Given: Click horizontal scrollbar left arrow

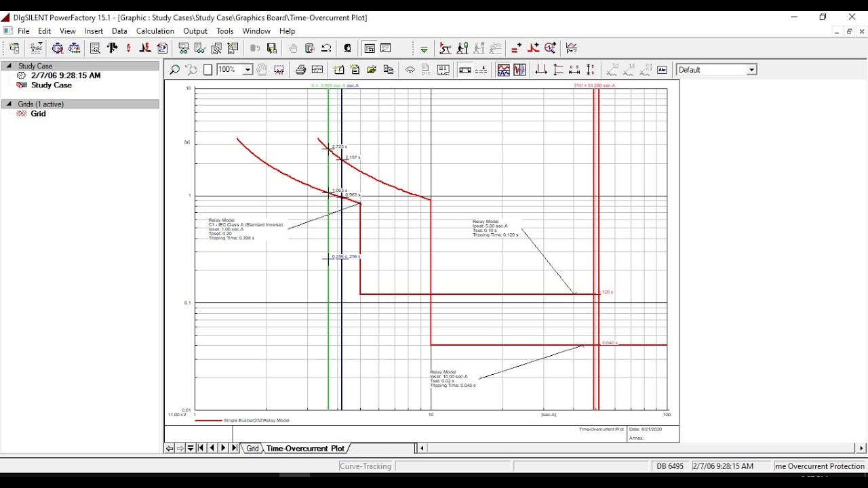Looking at the screenshot, I should tap(422, 448).
